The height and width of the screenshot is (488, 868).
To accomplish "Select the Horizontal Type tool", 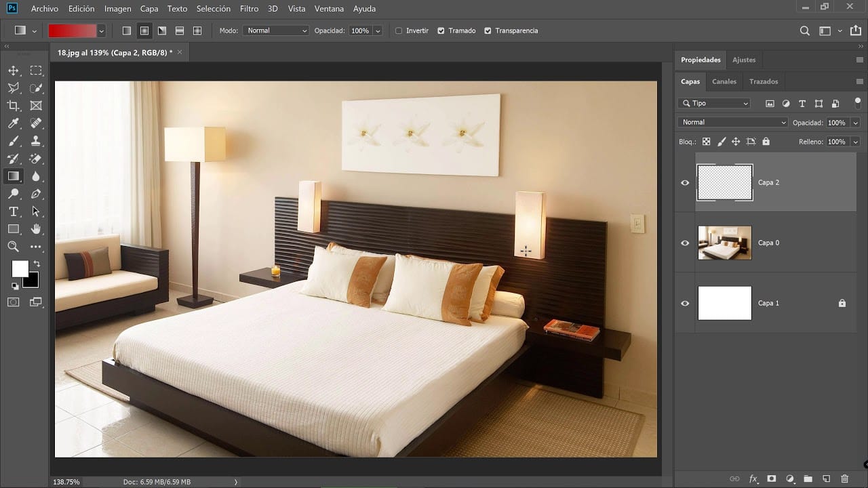I will point(14,211).
